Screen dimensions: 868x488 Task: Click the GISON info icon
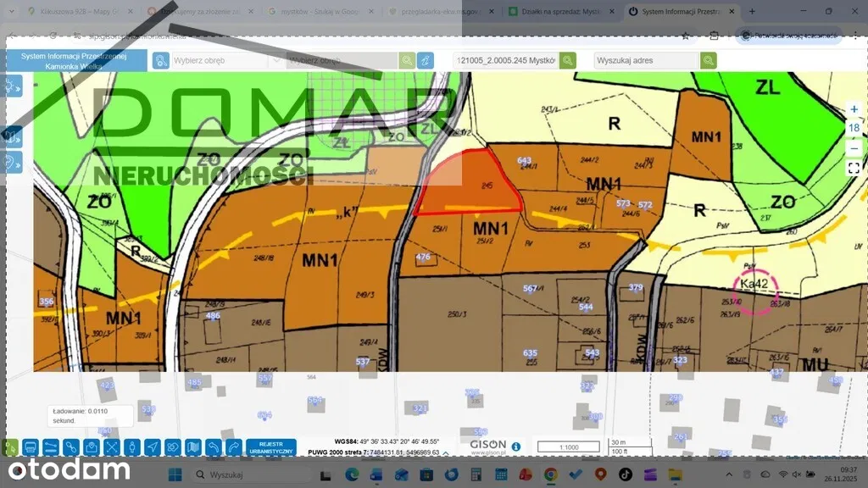(516, 446)
